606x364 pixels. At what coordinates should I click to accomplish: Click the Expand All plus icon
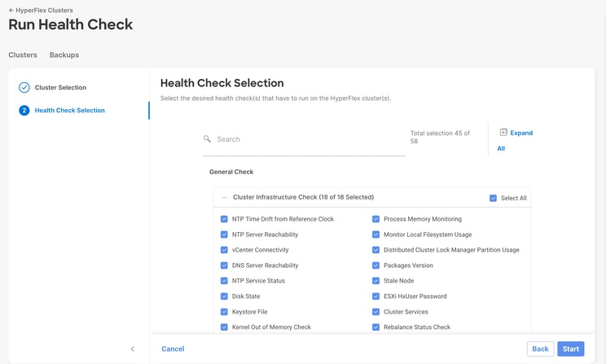[x=503, y=132]
